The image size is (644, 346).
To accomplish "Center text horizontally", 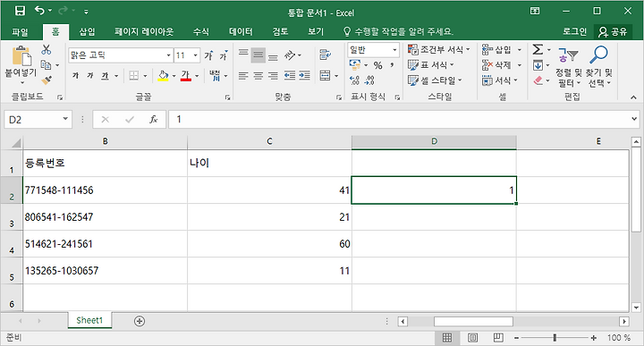I will coord(258,75).
